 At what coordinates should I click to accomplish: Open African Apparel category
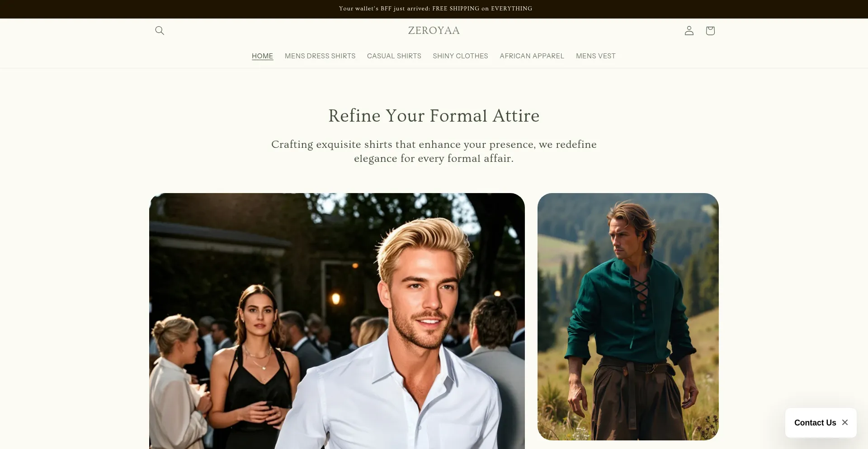[532, 56]
